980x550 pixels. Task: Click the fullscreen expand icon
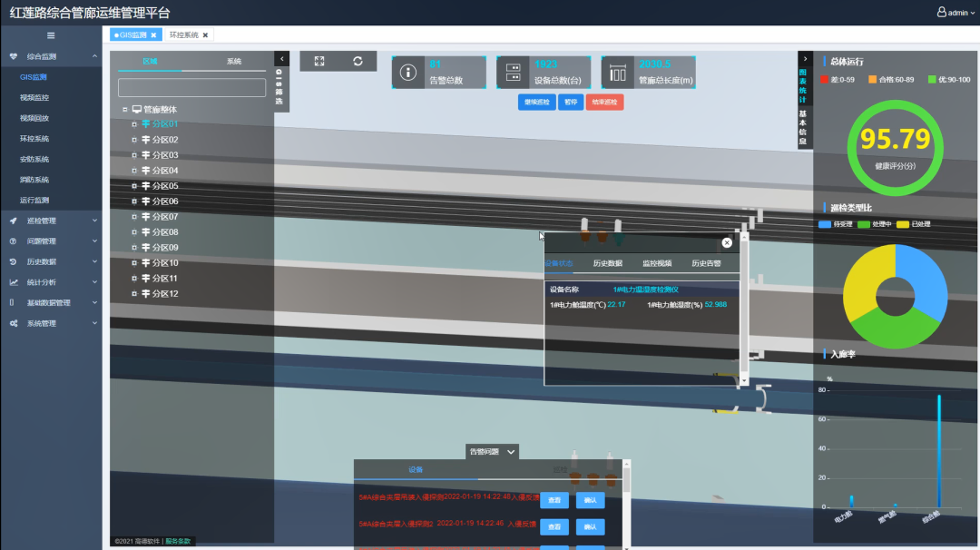(x=319, y=61)
